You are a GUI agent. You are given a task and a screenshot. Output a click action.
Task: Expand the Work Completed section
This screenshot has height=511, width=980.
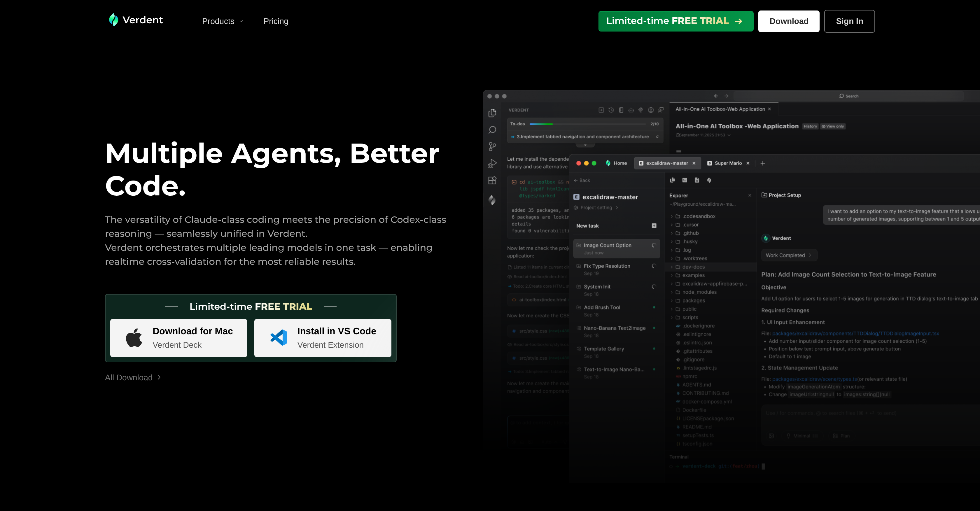tap(789, 255)
